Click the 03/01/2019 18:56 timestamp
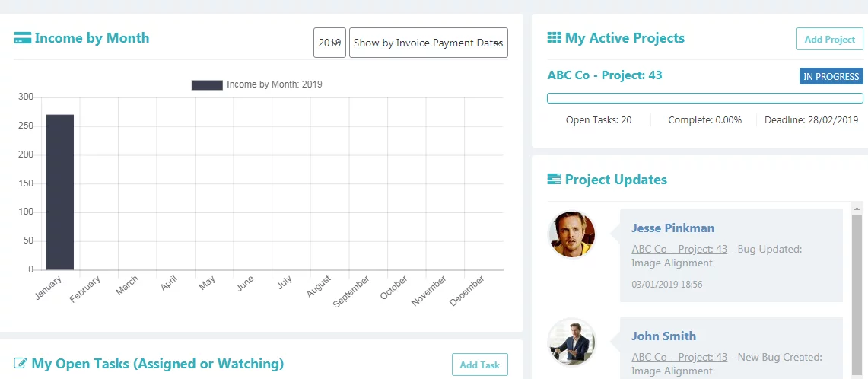 (x=666, y=285)
